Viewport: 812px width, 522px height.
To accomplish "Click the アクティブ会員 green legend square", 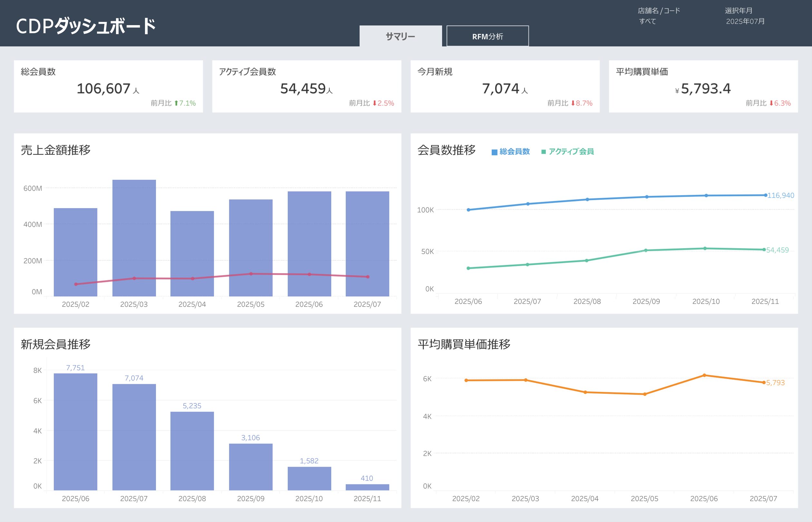I will [x=544, y=152].
